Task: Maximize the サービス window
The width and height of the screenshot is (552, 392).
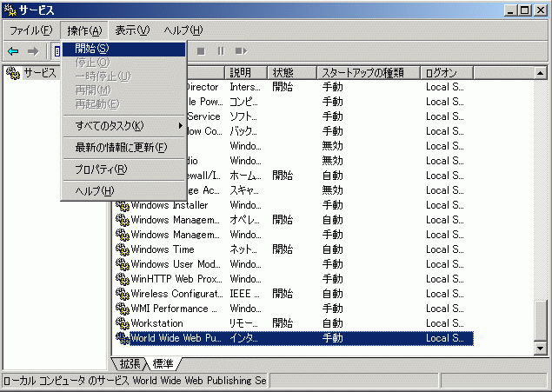Action: pyautogui.click(x=524, y=10)
